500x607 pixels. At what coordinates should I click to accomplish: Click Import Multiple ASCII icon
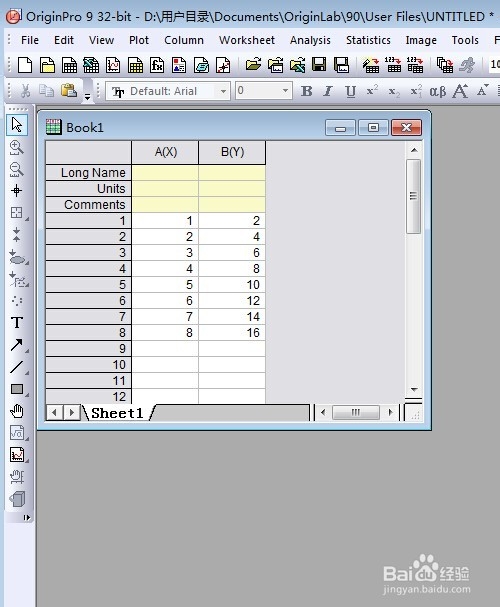click(x=415, y=65)
